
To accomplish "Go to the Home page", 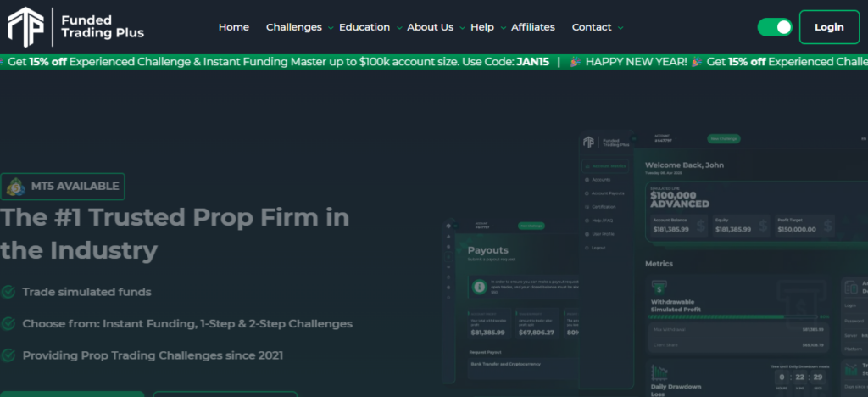I will 234,27.
